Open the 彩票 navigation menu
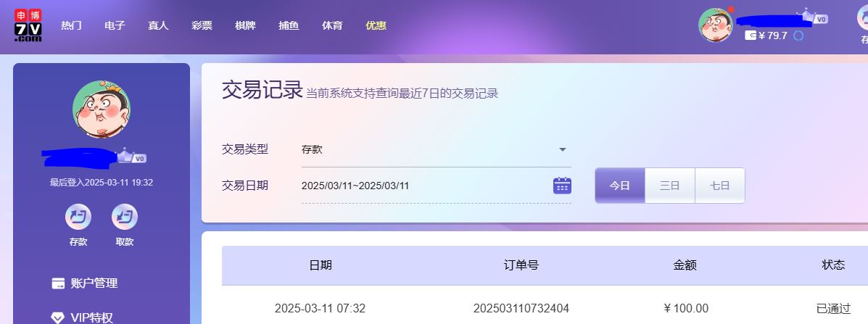The width and height of the screenshot is (868, 324). click(x=202, y=25)
